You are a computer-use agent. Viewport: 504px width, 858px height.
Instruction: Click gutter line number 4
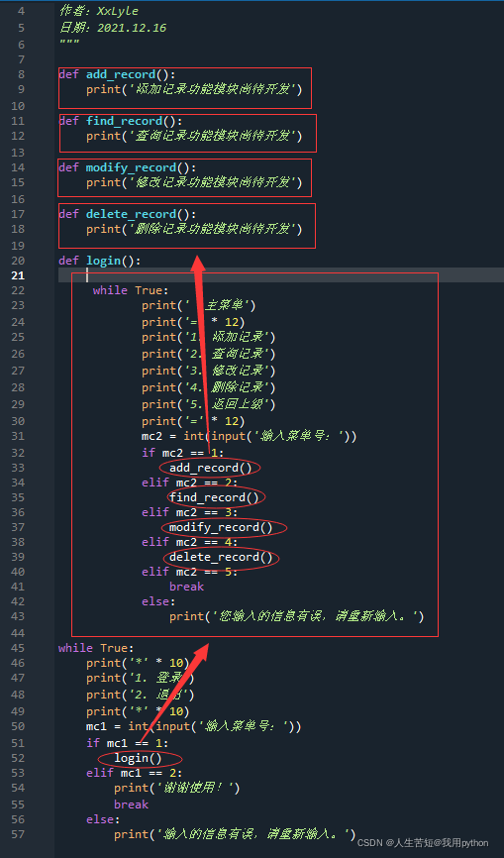point(22,11)
